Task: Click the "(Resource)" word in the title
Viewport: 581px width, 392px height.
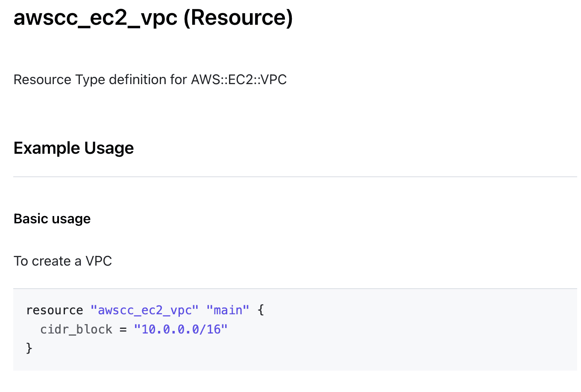Action: [238, 18]
